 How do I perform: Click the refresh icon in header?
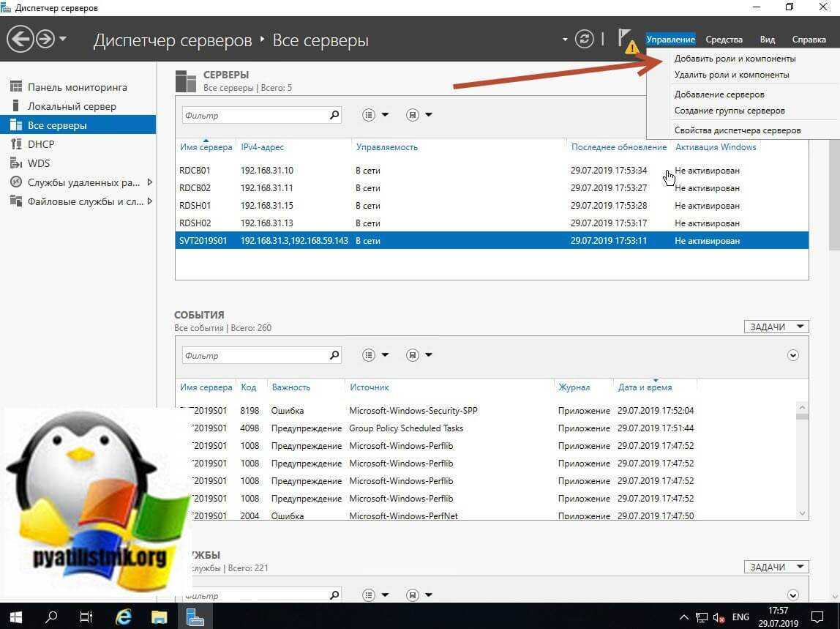[x=584, y=39]
